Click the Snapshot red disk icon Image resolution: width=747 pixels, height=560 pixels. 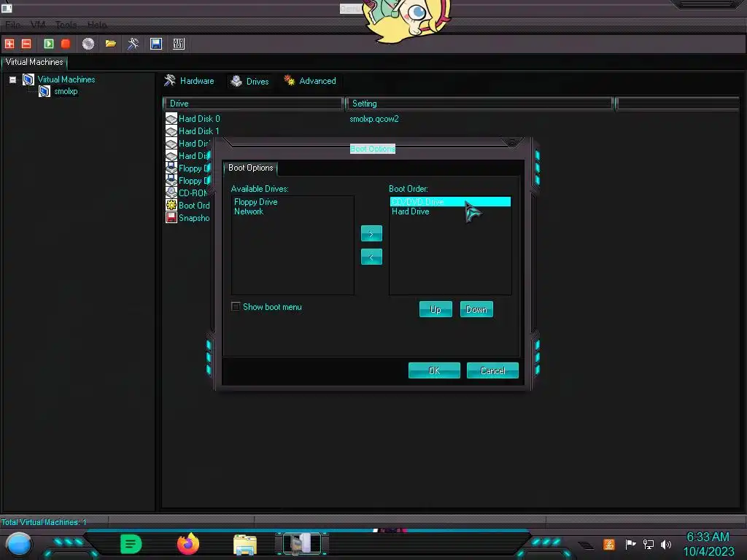(171, 217)
